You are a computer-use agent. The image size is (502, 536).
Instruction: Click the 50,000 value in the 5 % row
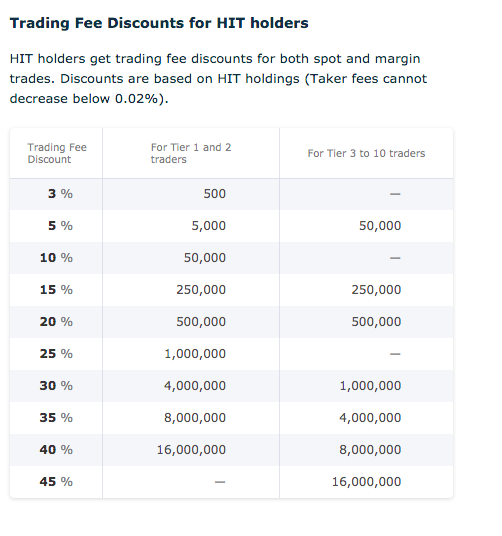coord(380,226)
